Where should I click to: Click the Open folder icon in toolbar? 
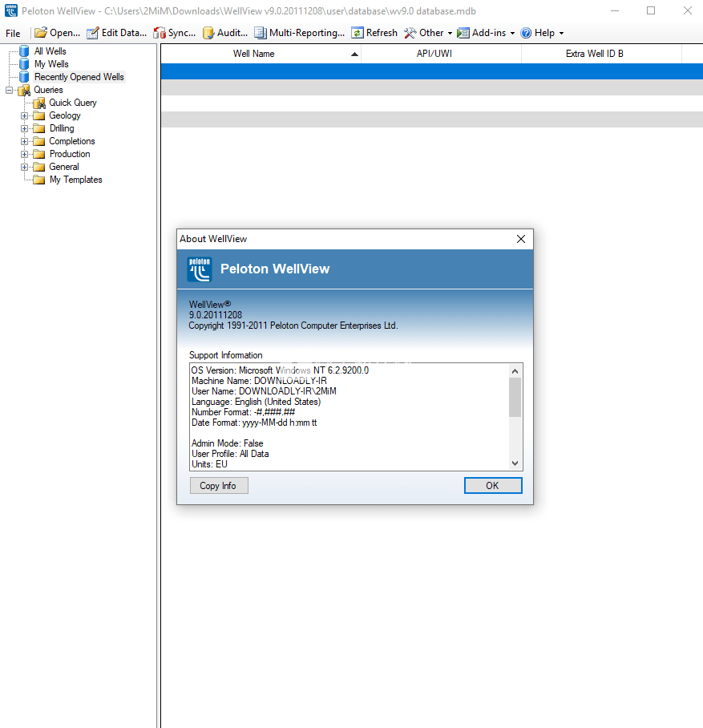(x=41, y=33)
